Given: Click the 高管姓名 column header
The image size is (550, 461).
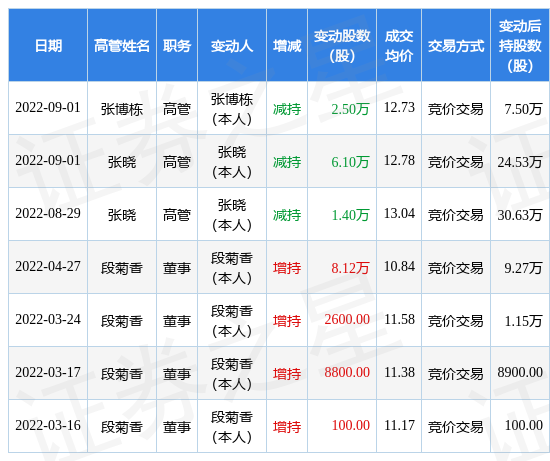Looking at the screenshot, I should click(122, 46).
